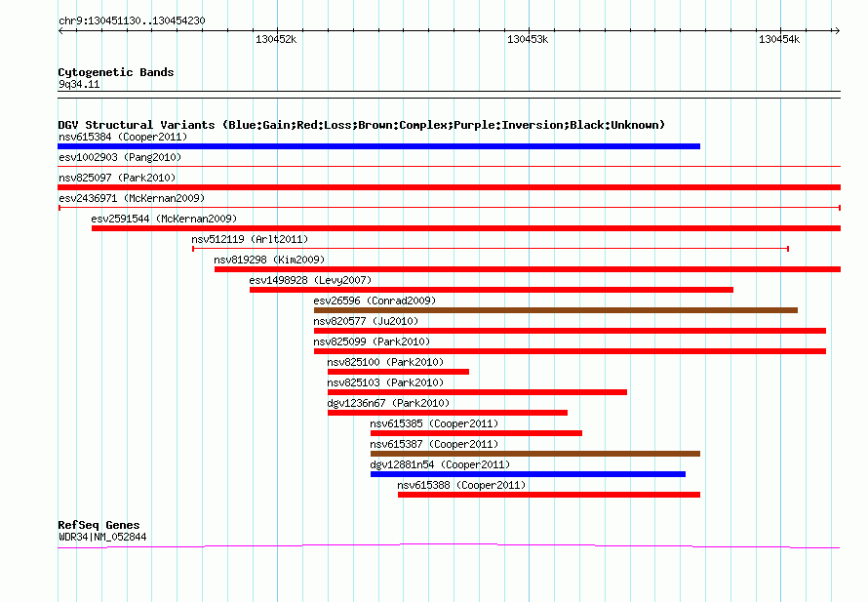868x602 pixels.
Task: Click the red nsv615388 variant bar
Action: tap(548, 495)
